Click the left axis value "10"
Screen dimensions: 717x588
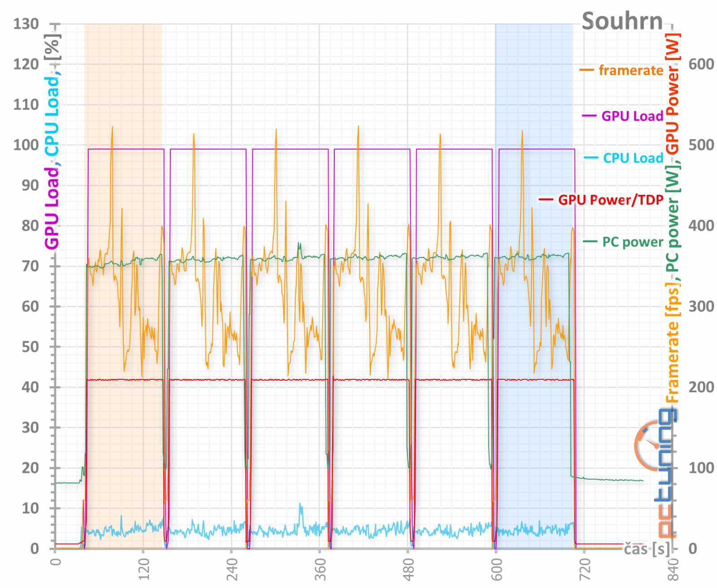pos(30,508)
